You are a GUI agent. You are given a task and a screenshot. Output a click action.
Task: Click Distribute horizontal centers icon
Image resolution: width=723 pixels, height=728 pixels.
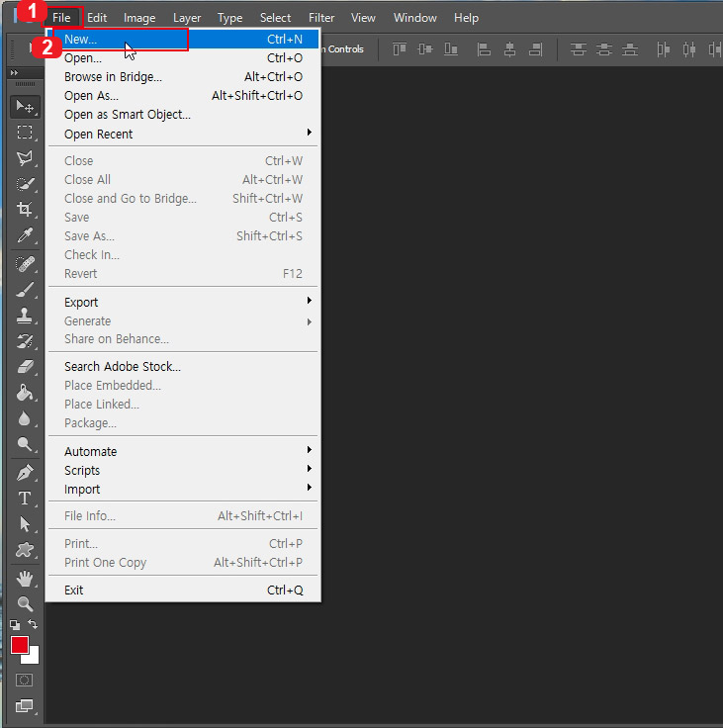point(689,48)
